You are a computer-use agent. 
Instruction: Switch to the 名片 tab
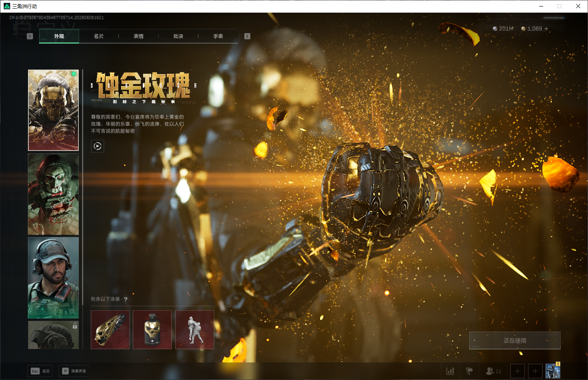click(x=99, y=36)
